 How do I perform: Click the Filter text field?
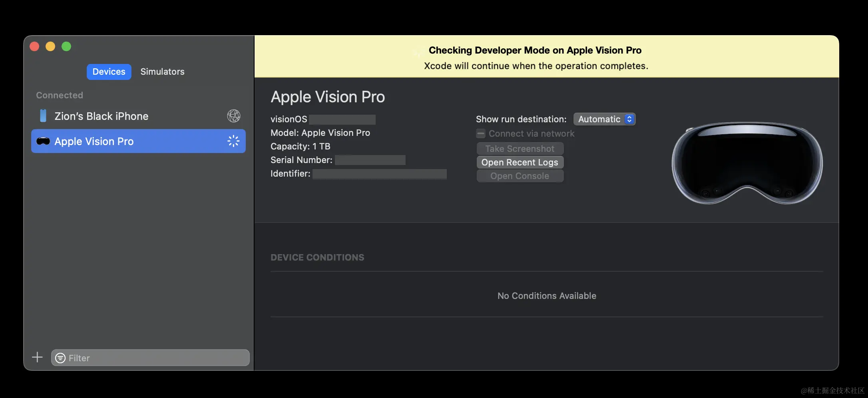click(x=150, y=358)
